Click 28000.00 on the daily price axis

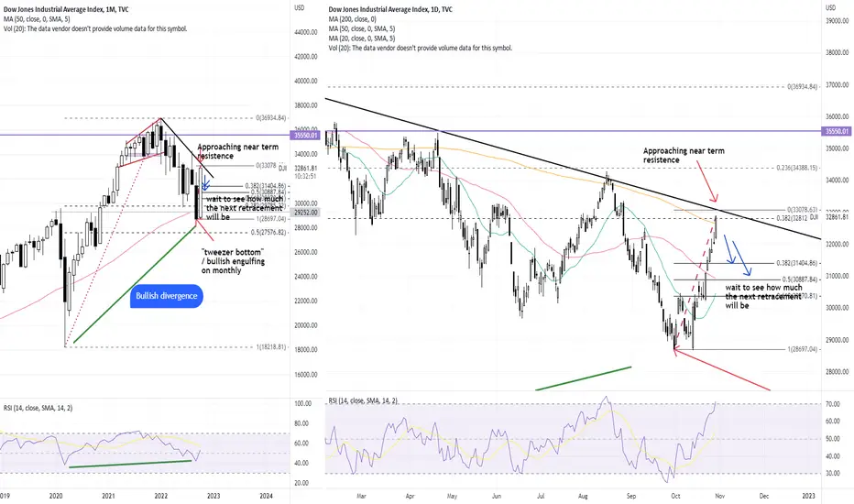point(838,372)
